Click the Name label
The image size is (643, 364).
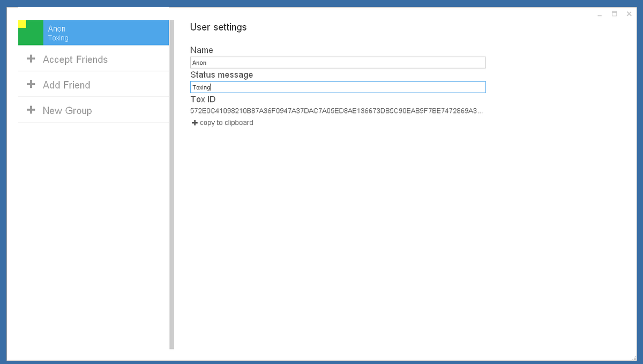click(x=201, y=50)
